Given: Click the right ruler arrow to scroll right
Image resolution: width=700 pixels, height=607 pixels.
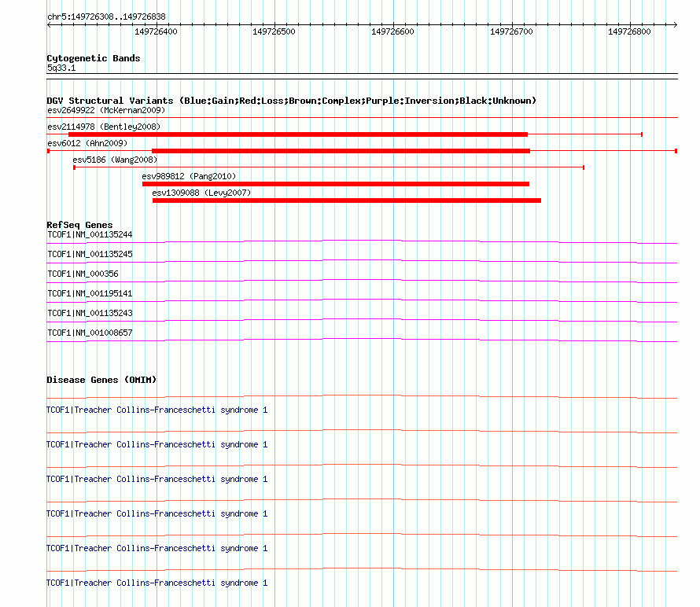Looking at the screenshot, I should coord(675,25).
